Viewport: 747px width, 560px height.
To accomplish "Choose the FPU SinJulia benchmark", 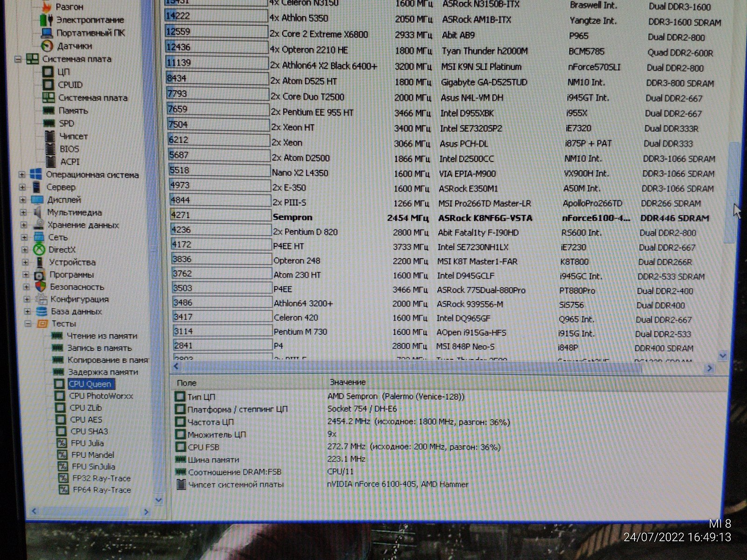I will pyautogui.click(x=94, y=466).
